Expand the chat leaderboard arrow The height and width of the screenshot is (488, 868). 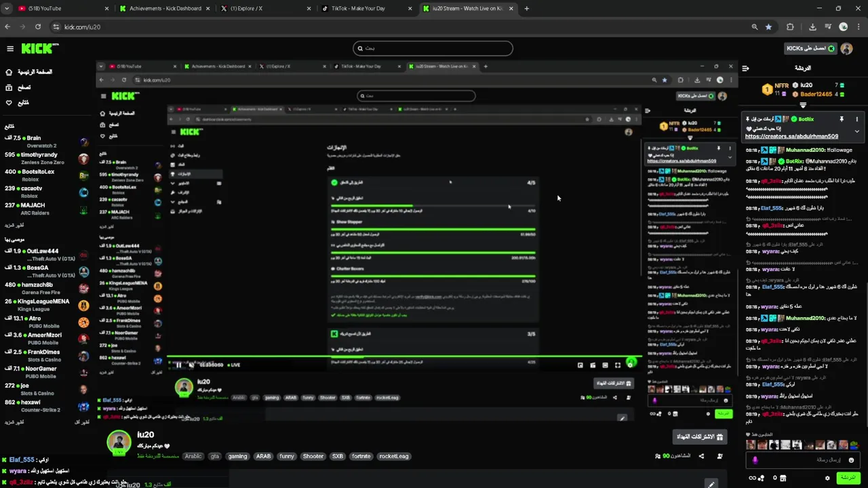point(803,106)
